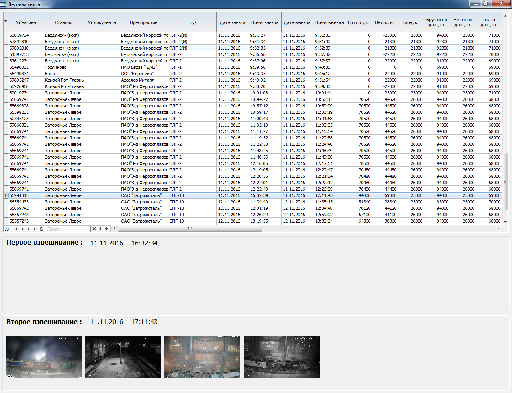Click scroll-up arrow of the table scrollbar
512x393 pixels.
point(505,15)
